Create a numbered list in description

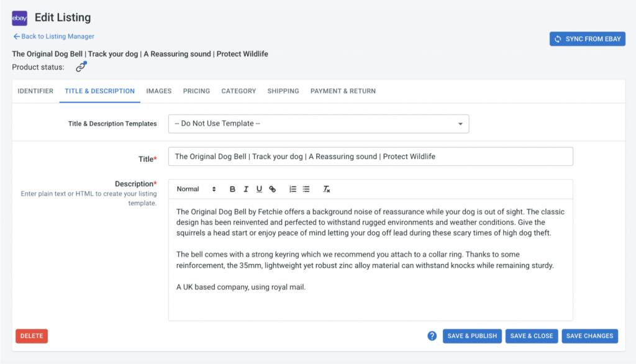pyautogui.click(x=293, y=189)
